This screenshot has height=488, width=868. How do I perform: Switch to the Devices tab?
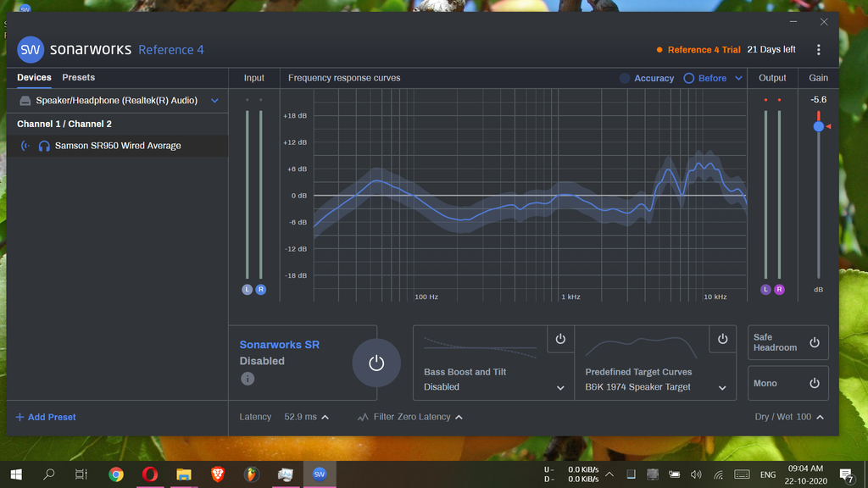tap(34, 77)
